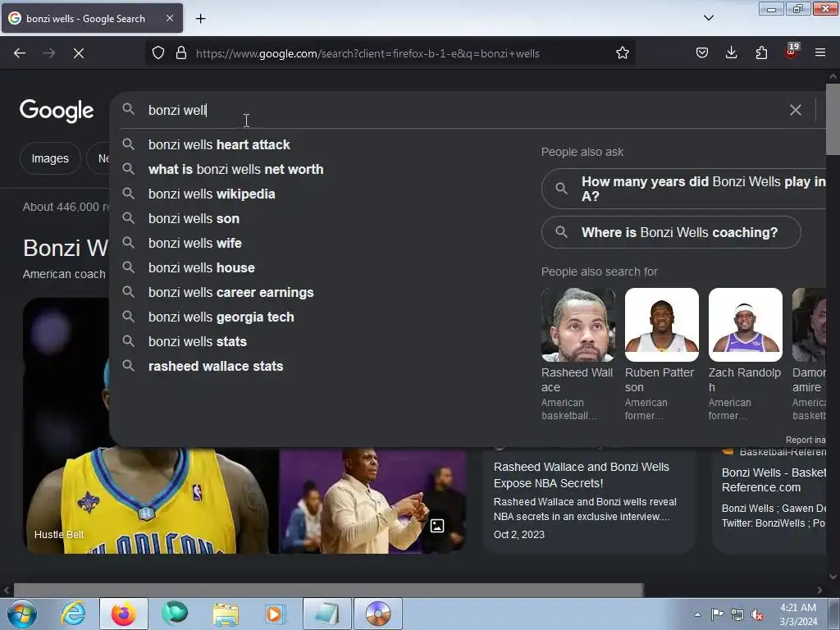Viewport: 840px width, 630px height.
Task: Launch Internet Explorer from the taskbar
Action: [73, 614]
